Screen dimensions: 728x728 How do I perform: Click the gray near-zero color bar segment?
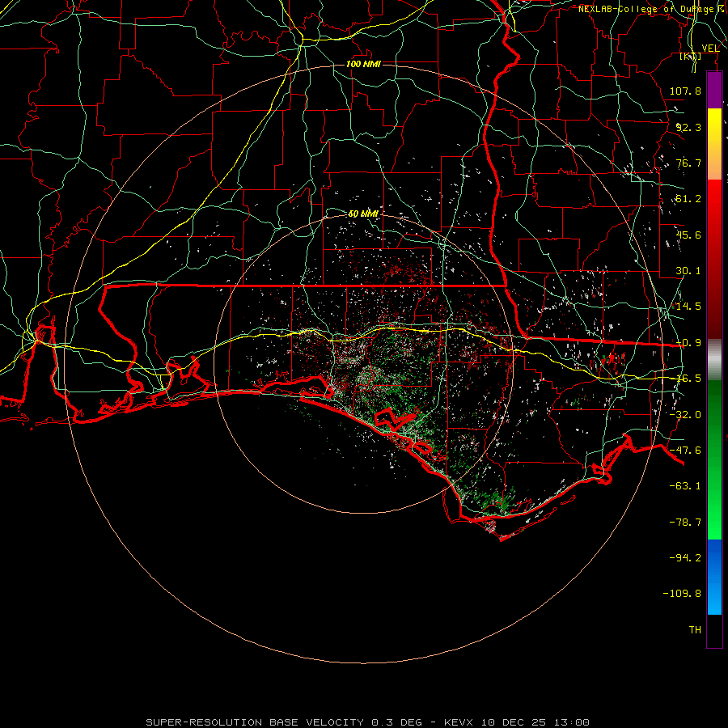714,360
